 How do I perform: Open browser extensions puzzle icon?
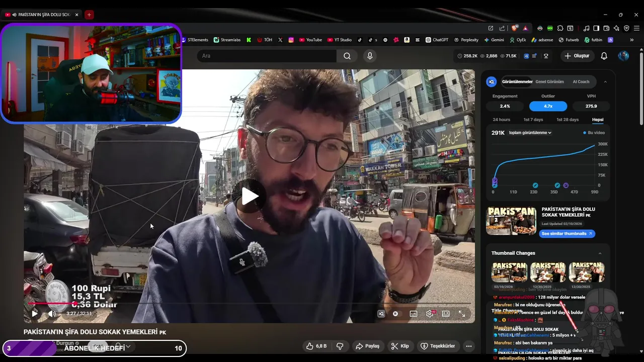coord(560,28)
